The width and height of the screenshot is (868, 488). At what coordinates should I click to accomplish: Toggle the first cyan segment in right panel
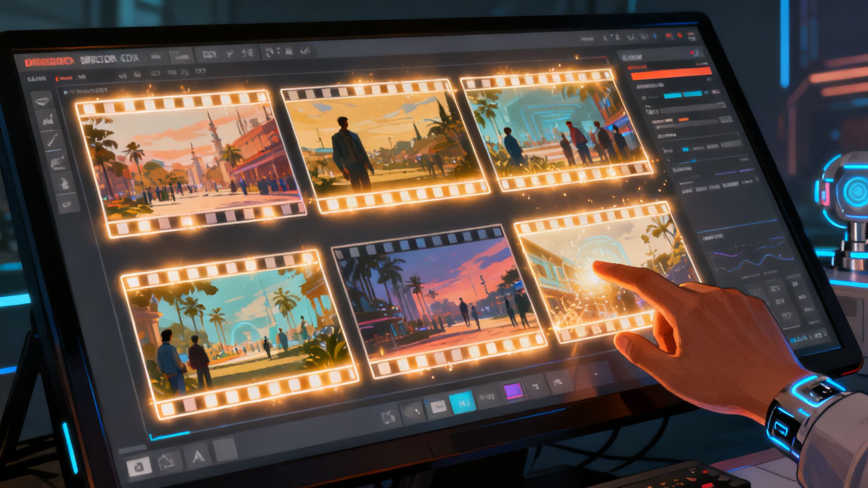click(x=673, y=95)
